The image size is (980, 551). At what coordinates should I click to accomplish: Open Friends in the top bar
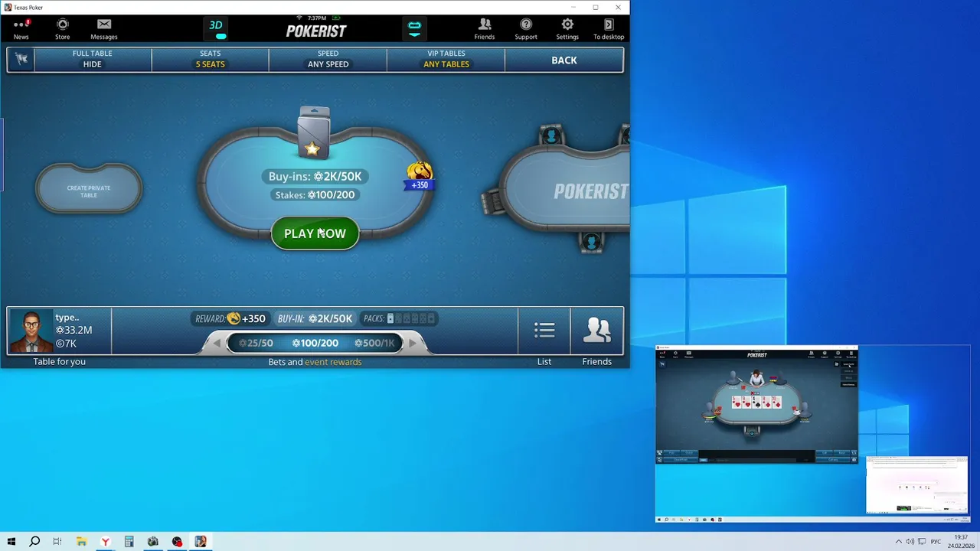(485, 29)
